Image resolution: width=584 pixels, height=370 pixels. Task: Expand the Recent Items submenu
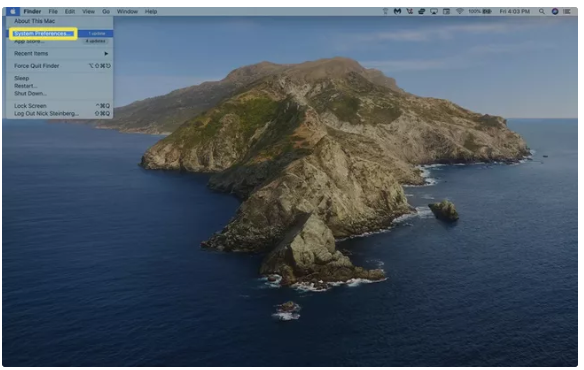coord(60,54)
